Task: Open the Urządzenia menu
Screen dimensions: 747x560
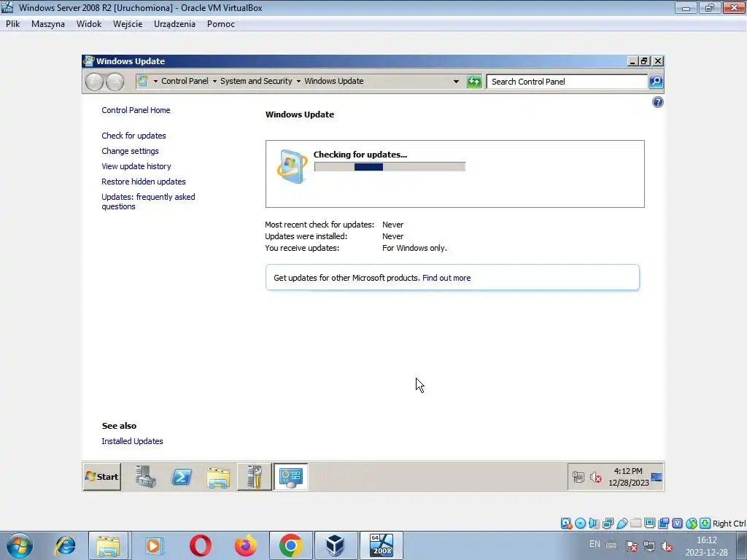Action: [x=174, y=24]
